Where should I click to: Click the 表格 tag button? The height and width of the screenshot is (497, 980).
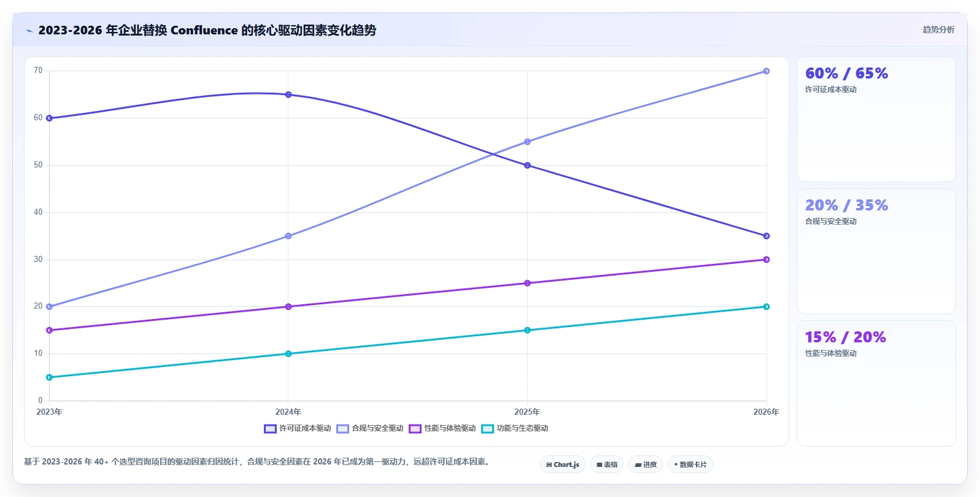[607, 464]
